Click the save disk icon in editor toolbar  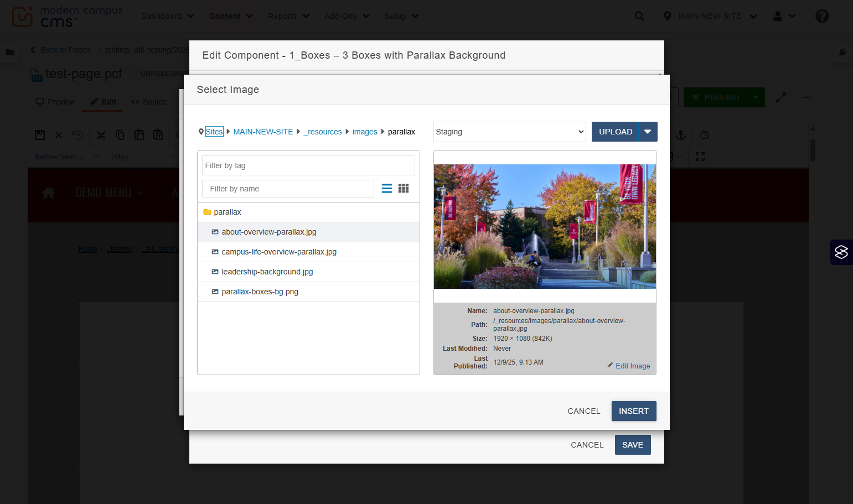coord(40,135)
